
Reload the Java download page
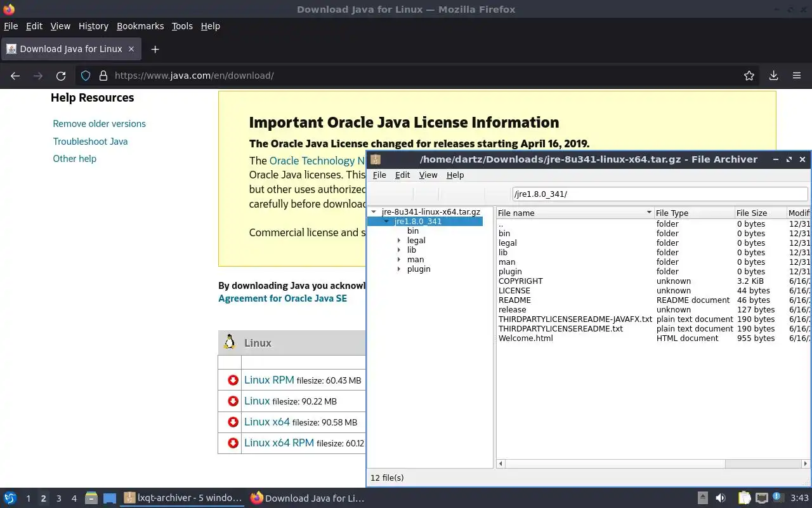coord(61,76)
